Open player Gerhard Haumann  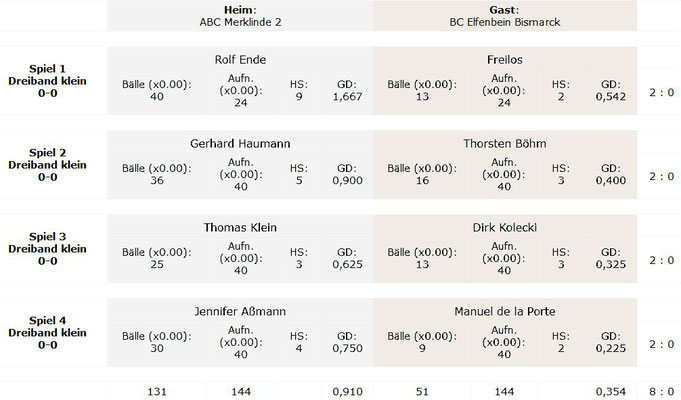pyautogui.click(x=240, y=143)
